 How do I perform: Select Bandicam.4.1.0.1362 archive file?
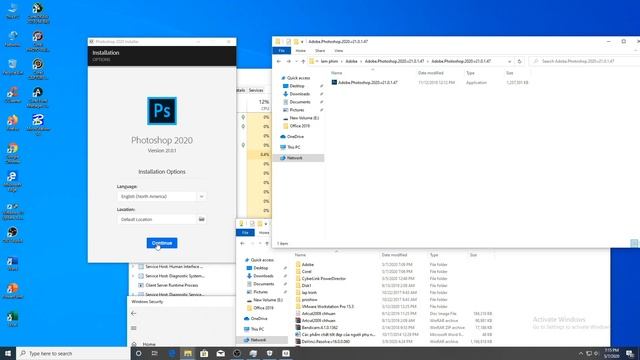319,327
